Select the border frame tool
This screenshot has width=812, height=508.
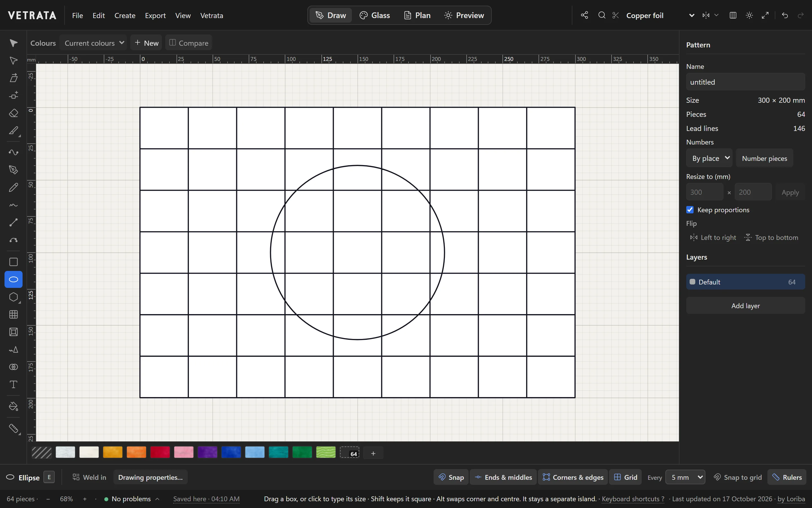14,332
